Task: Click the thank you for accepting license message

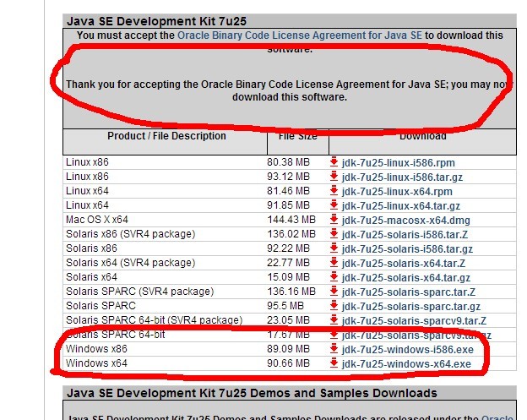Action: click(290, 90)
